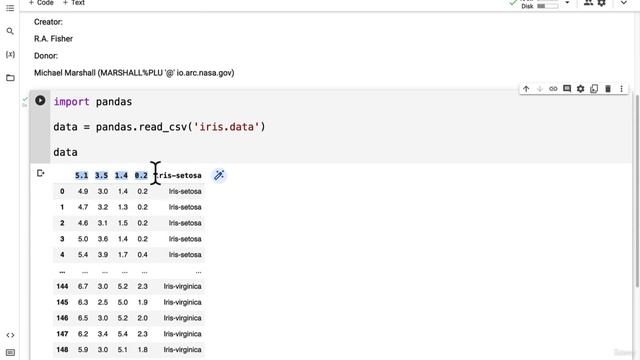Move the cell up

[526, 89]
